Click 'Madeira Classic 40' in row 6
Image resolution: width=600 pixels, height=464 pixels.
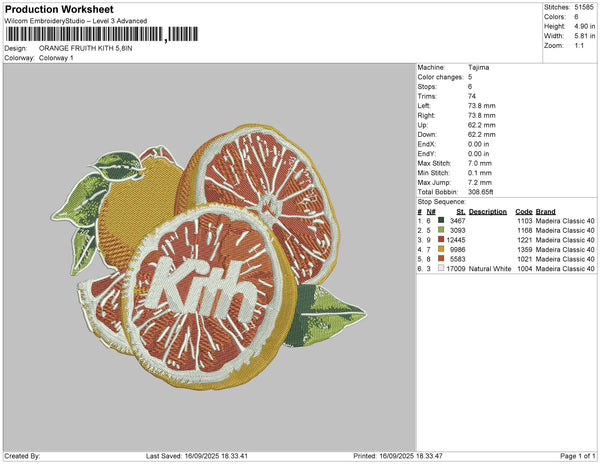coord(565,269)
